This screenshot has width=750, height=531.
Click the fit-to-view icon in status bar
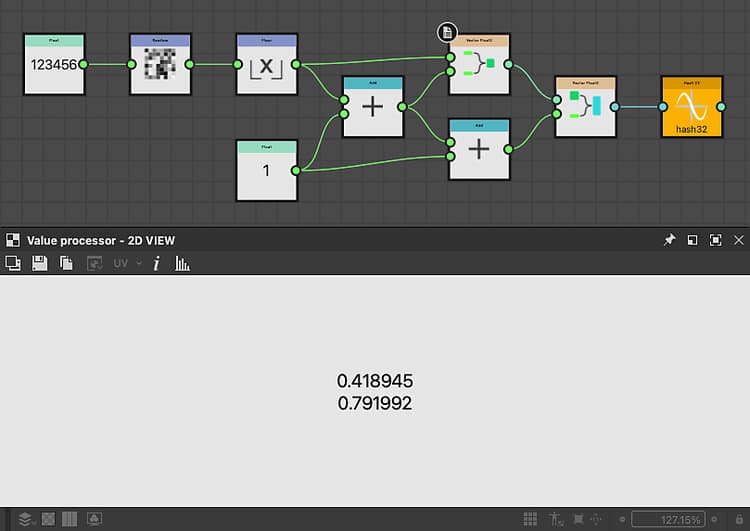coord(578,519)
